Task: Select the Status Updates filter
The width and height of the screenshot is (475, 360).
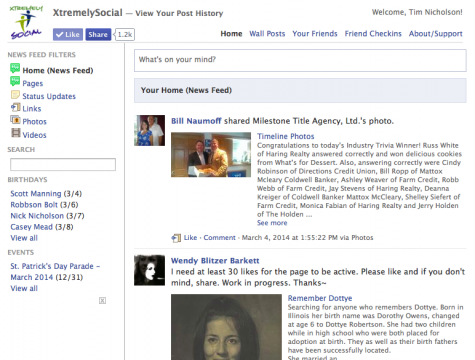Action: click(49, 96)
